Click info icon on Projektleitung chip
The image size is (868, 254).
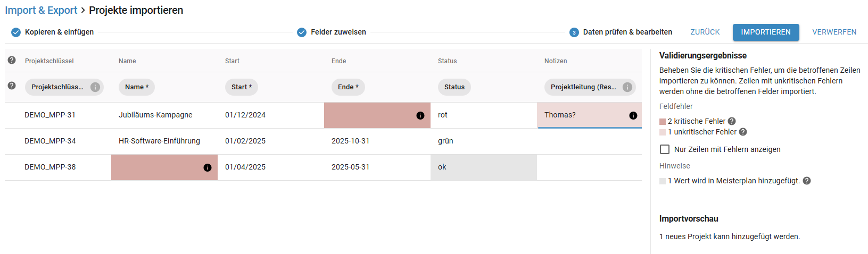tap(627, 87)
